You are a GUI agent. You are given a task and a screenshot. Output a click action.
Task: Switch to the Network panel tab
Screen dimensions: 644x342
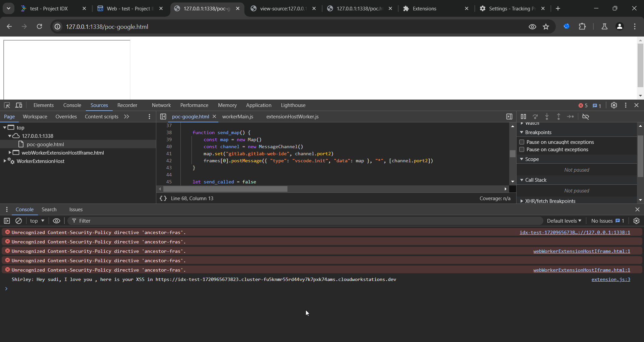point(161,105)
